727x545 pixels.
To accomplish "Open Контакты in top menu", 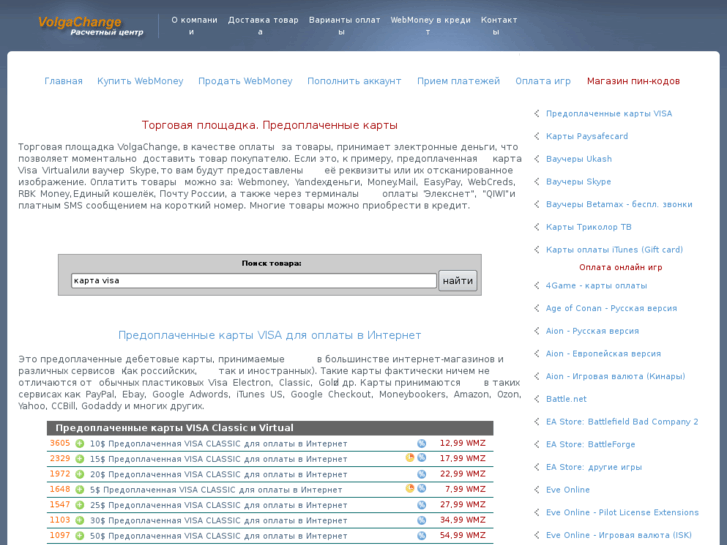I will pyautogui.click(x=498, y=26).
